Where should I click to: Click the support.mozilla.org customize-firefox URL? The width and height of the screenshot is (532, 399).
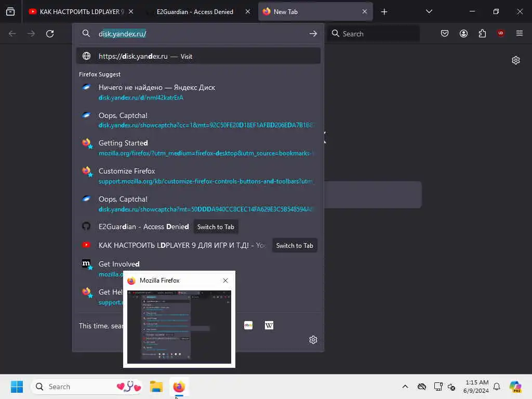pos(206,181)
